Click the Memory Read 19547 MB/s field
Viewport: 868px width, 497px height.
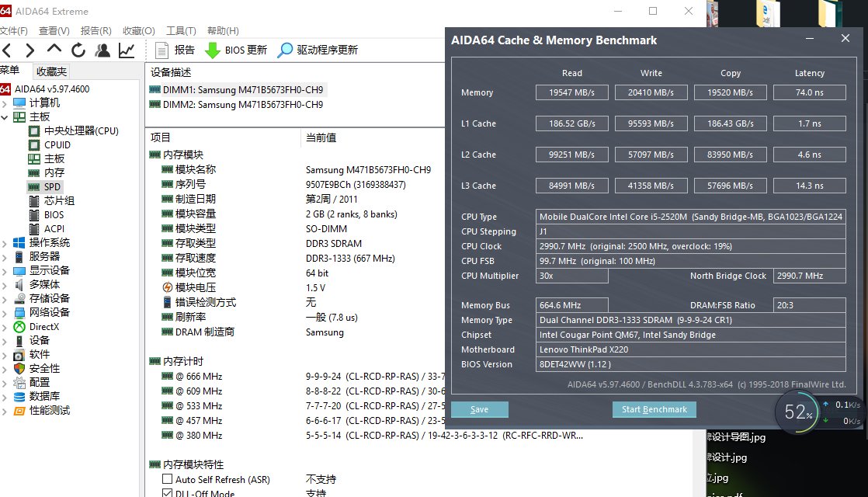point(572,92)
